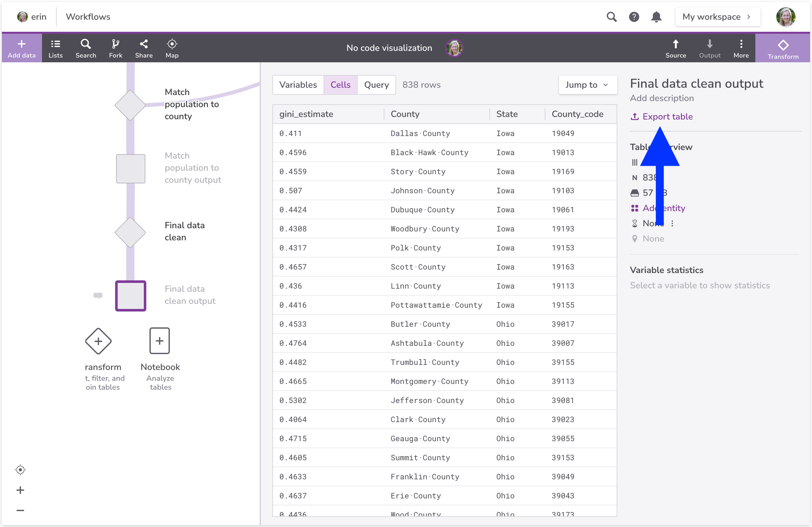Click the Add data plus icon
Screen dimensions: 812x527
[x=22, y=44]
